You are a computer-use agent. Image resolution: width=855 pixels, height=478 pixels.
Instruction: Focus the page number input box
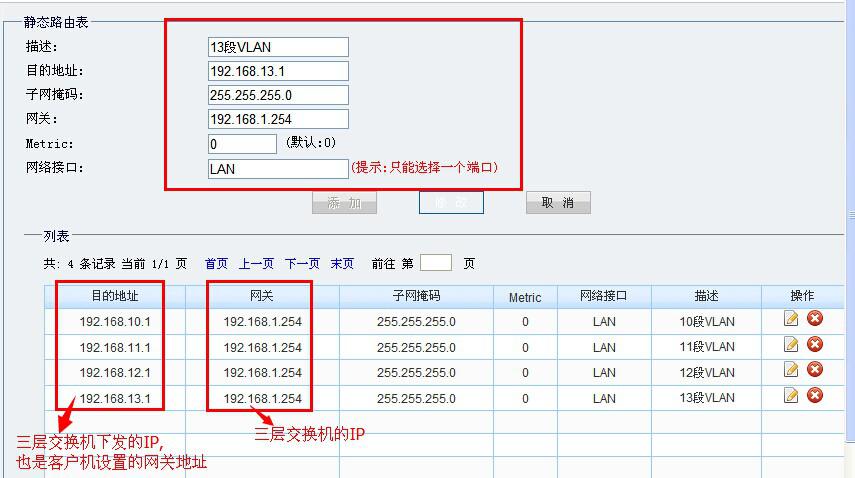435,263
